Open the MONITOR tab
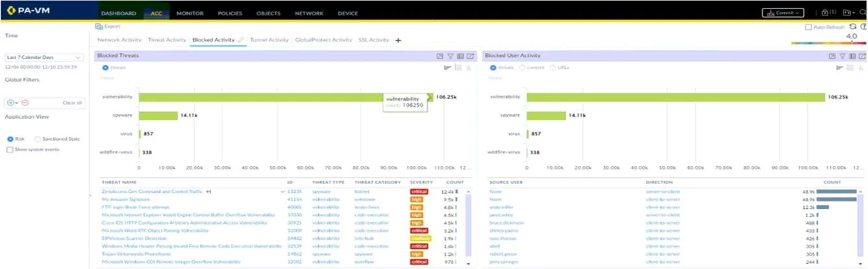The image size is (868, 269). coord(190,13)
